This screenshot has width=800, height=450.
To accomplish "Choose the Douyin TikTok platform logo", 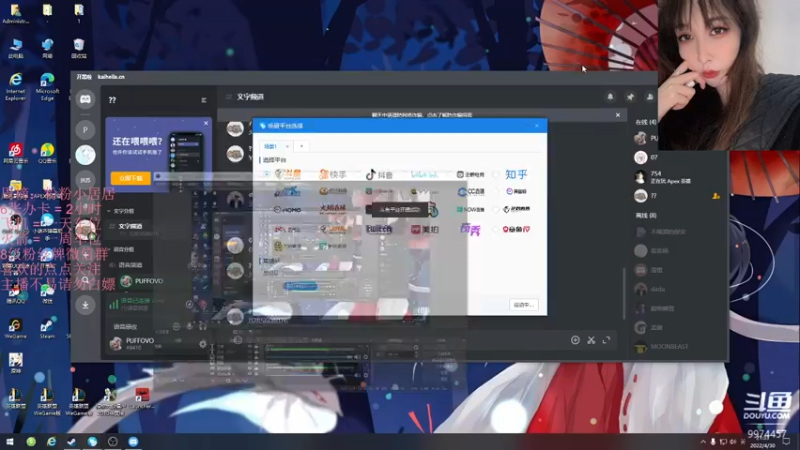I will 379,174.
